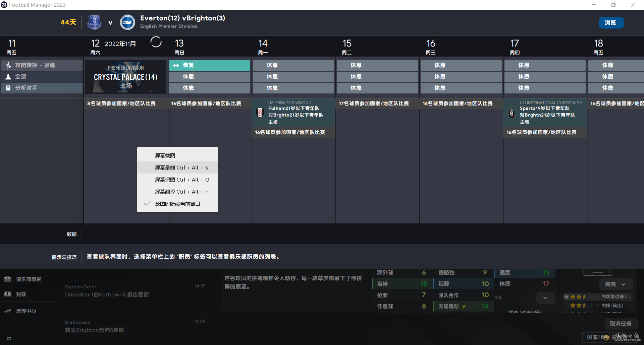Select Friday's 分析对手 training session
The image size is (644, 345).
point(42,88)
